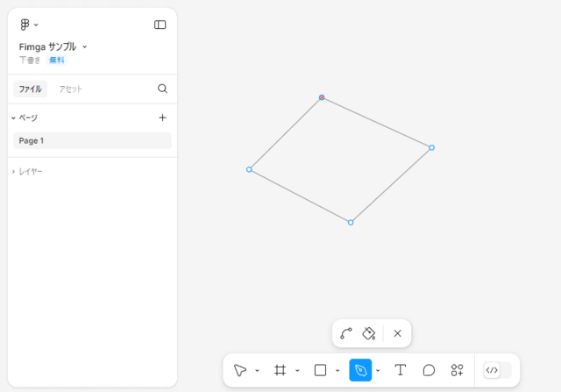Screen dimensions: 561x392
Task: Select the Frame tool icon
Action: (280, 370)
